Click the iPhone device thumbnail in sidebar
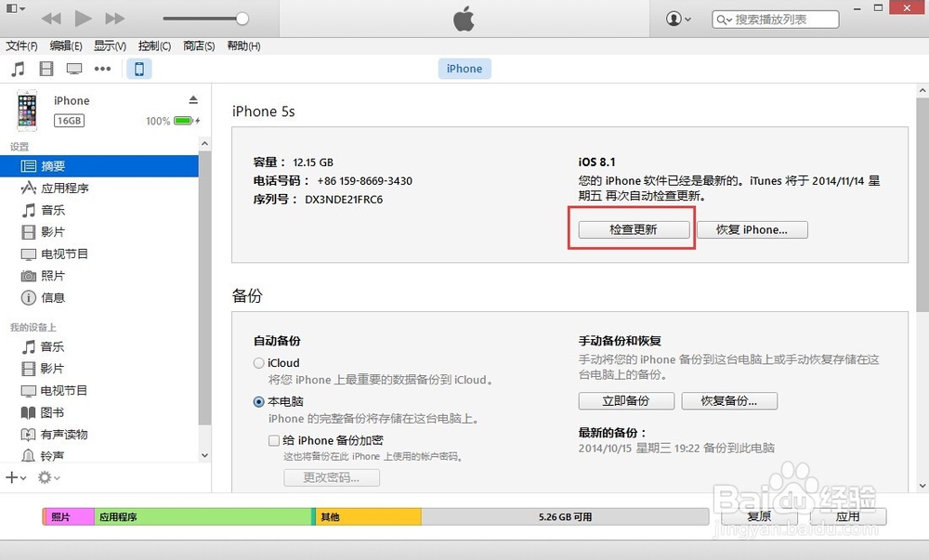 pyautogui.click(x=27, y=111)
